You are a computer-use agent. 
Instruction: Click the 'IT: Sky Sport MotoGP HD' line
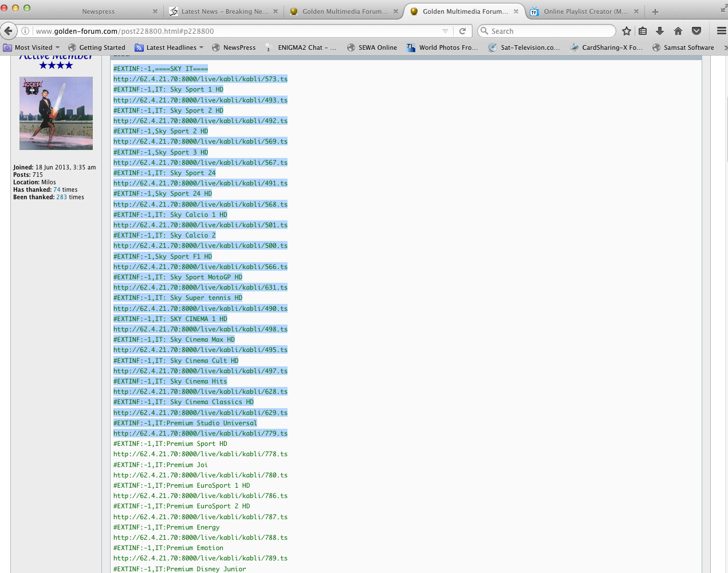coord(178,277)
